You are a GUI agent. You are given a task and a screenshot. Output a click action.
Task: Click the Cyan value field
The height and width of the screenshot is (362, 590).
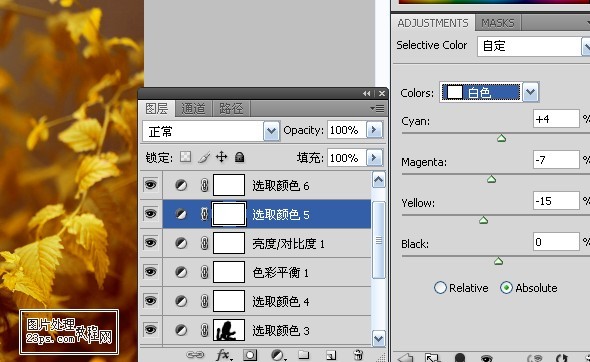click(556, 119)
